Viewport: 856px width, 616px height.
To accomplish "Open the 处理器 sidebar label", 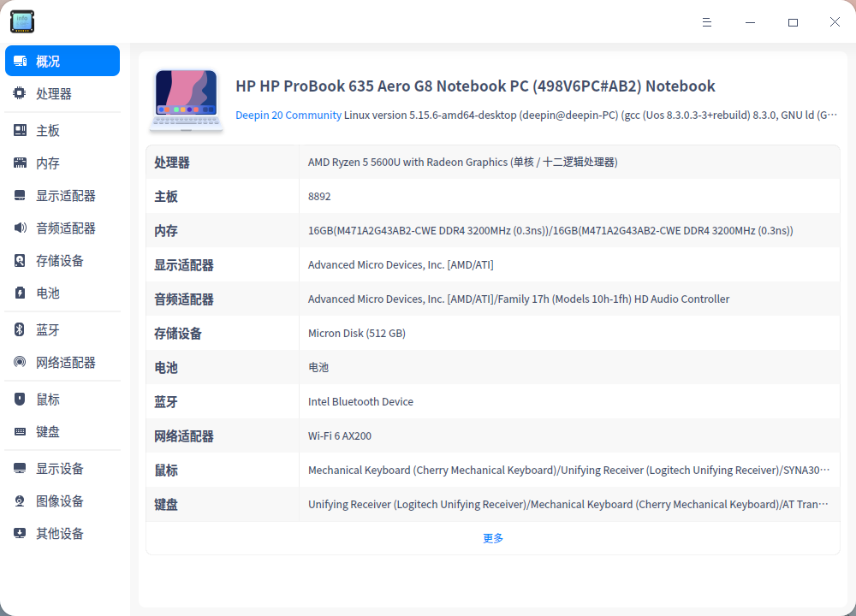I will [x=53, y=94].
